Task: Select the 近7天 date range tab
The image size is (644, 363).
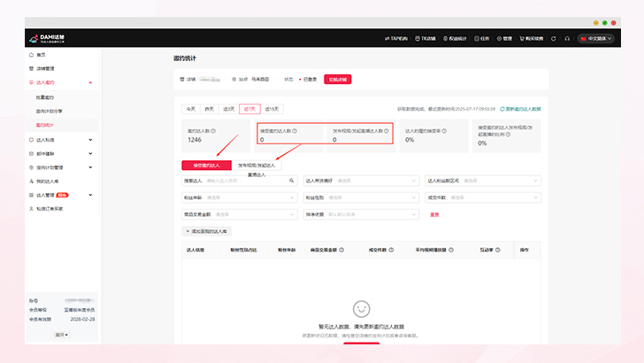Action: point(249,109)
